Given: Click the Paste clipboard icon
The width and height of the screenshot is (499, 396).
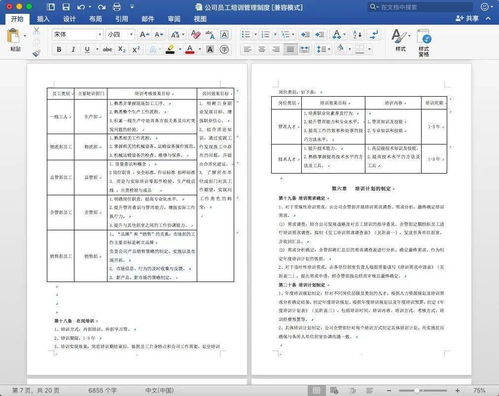Looking at the screenshot, I should 13,36.
